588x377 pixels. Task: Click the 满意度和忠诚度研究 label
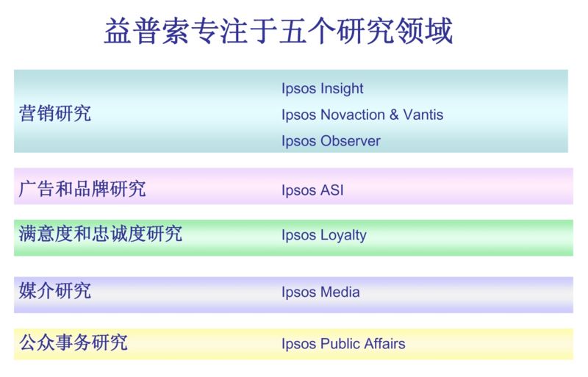[x=100, y=234]
